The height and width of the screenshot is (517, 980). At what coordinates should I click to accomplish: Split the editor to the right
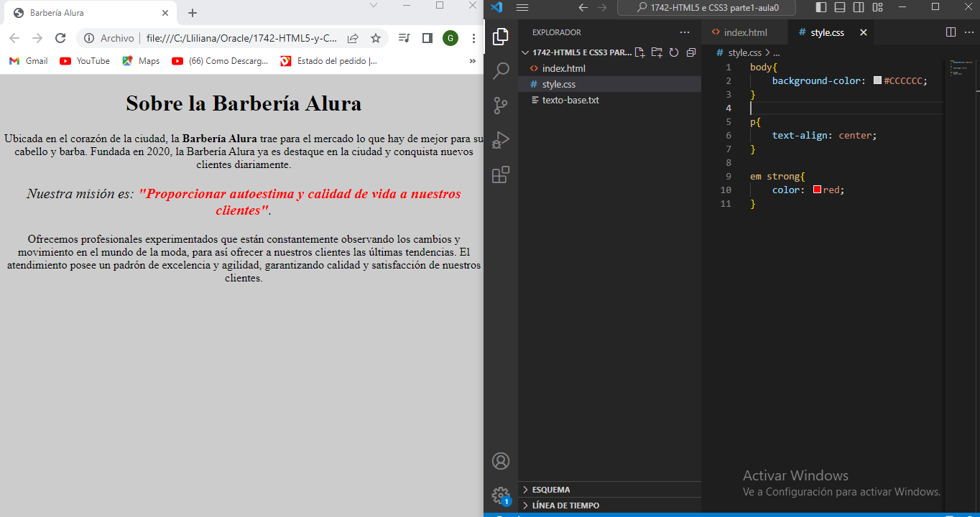pos(951,32)
